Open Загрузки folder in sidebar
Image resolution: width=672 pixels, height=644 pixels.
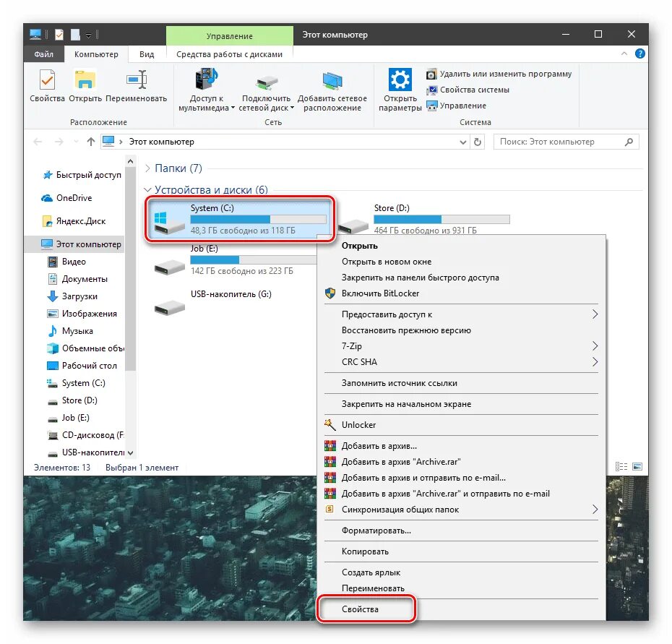[72, 296]
